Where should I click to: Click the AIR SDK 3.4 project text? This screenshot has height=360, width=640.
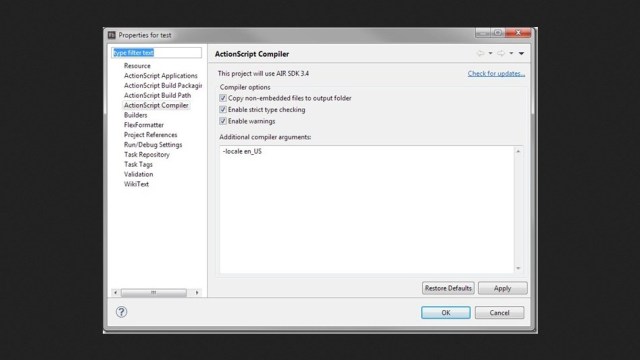click(263, 73)
